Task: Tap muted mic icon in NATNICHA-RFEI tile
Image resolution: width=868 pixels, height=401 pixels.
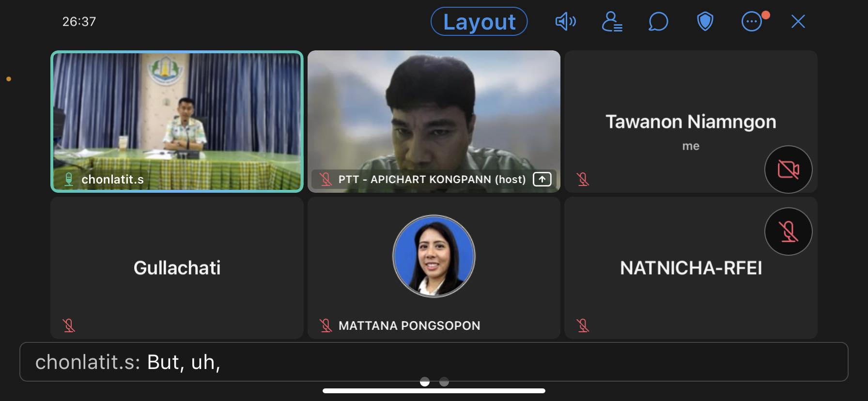Action: click(583, 325)
